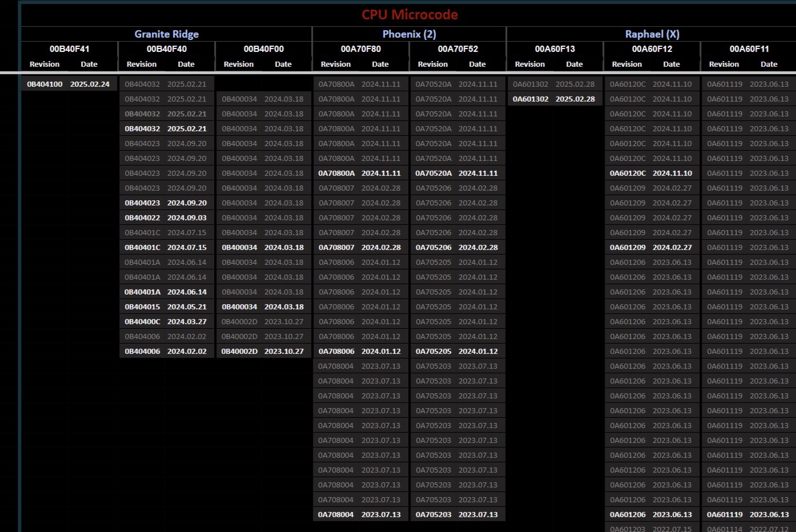Viewport: 796px width, 532px height.
Task: Select the Phoenix (2) group header
Action: click(x=409, y=34)
